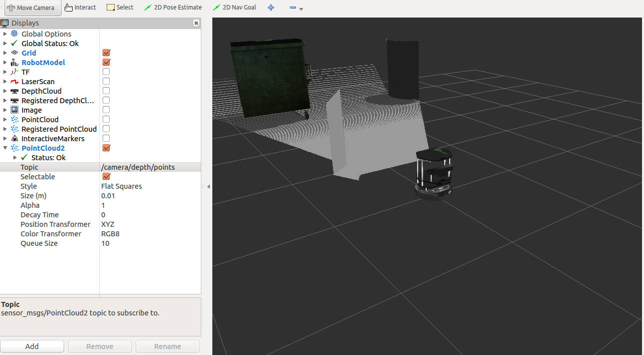Collapse the PointCloud2 tree item
The image size is (644, 355).
[x=5, y=148]
